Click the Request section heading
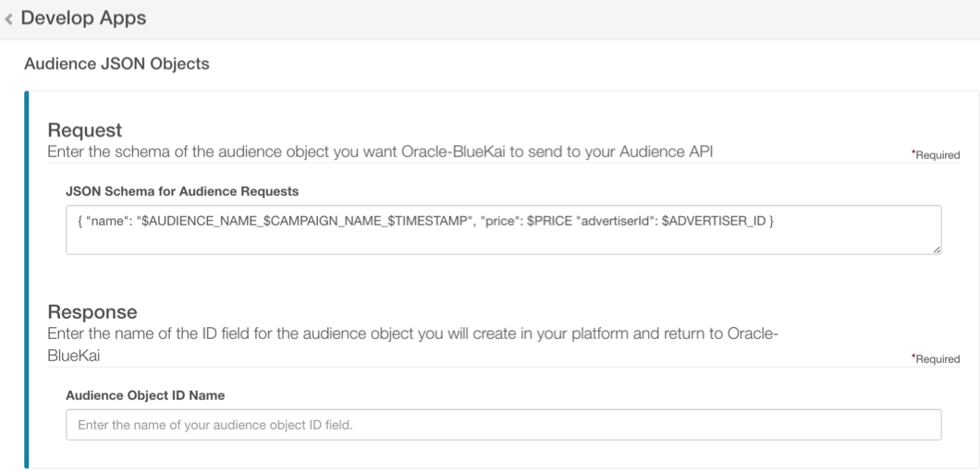The image size is (980, 472). click(85, 130)
